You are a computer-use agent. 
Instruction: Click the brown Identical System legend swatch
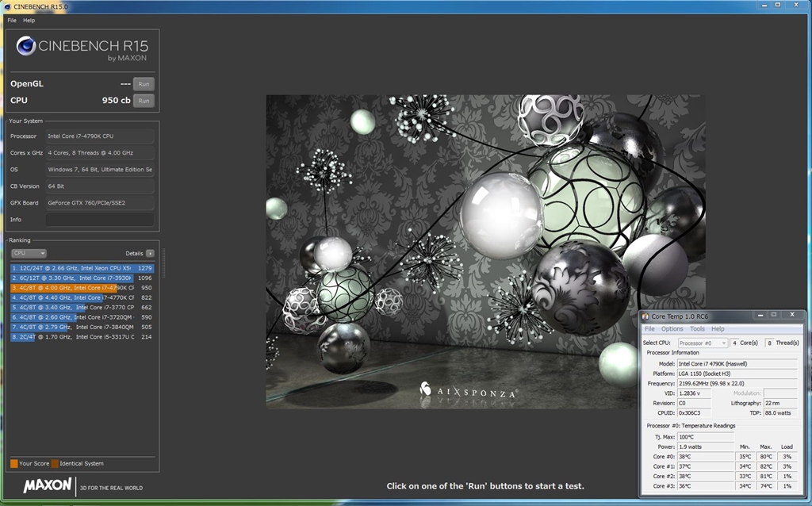tap(55, 463)
